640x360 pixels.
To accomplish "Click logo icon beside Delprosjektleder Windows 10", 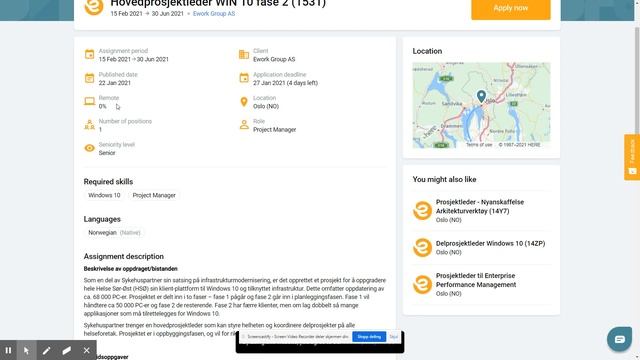I will [422, 247].
